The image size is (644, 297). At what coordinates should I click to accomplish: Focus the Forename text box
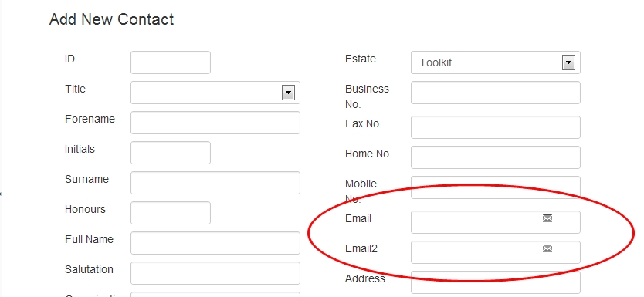coord(215,123)
